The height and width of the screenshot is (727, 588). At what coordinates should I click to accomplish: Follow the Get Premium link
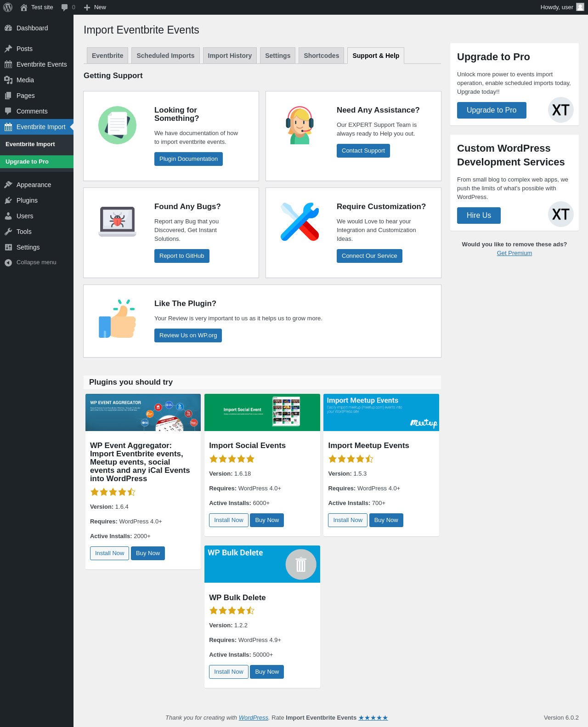point(514,253)
